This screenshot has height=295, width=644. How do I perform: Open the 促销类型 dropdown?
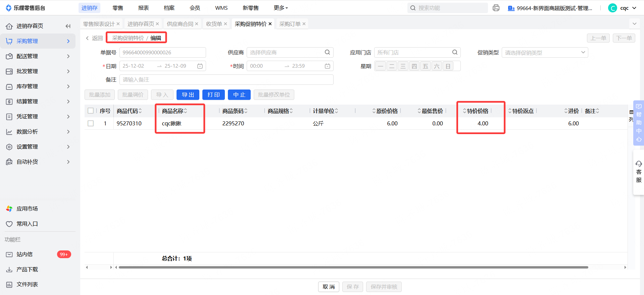(x=545, y=52)
